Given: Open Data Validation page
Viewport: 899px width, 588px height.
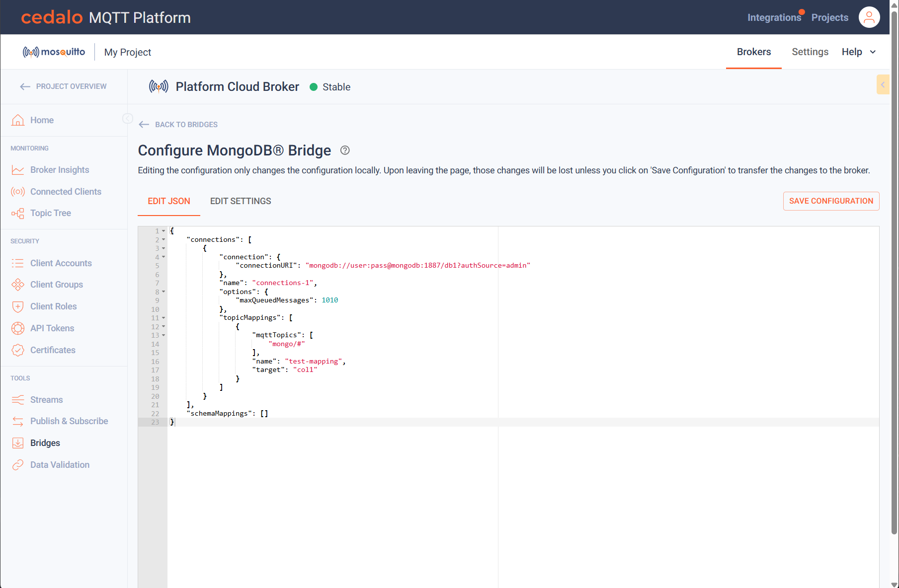Looking at the screenshot, I should (60, 465).
